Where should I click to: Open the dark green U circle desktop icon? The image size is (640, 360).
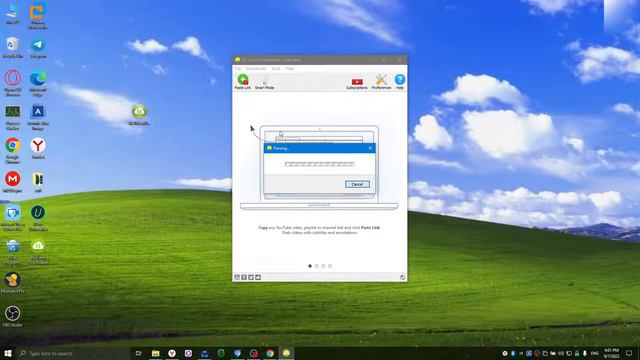coord(38,218)
